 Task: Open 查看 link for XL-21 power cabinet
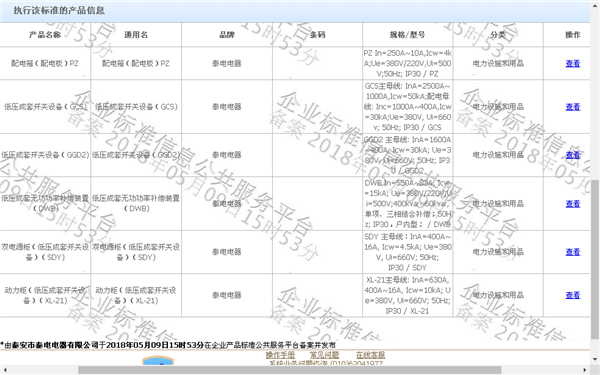point(572,295)
